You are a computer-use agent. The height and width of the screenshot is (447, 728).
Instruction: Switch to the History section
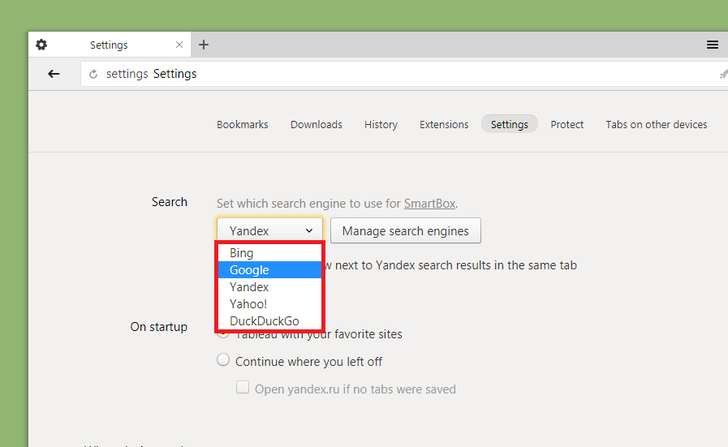pyautogui.click(x=381, y=124)
